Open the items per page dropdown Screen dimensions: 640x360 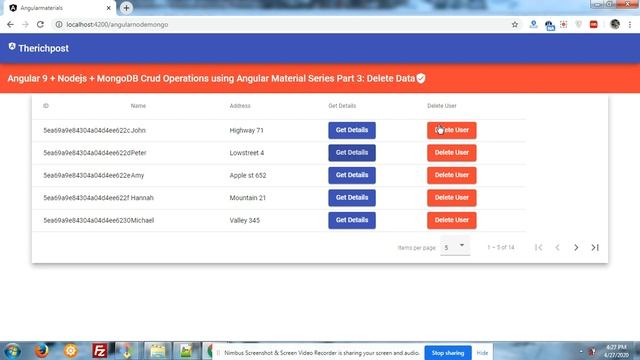pyautogui.click(x=455, y=247)
